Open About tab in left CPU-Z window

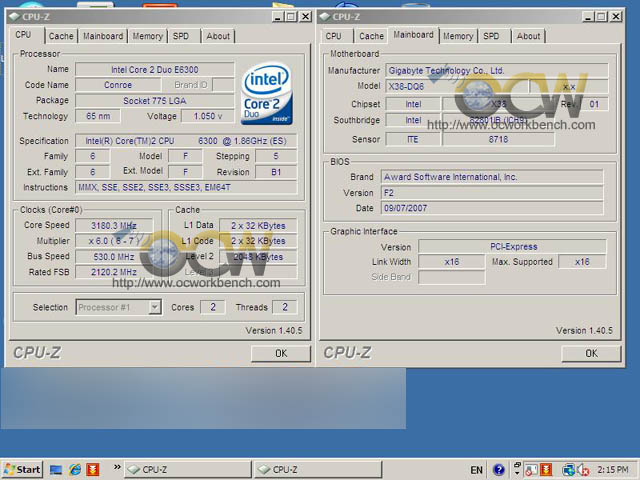pyautogui.click(x=218, y=36)
